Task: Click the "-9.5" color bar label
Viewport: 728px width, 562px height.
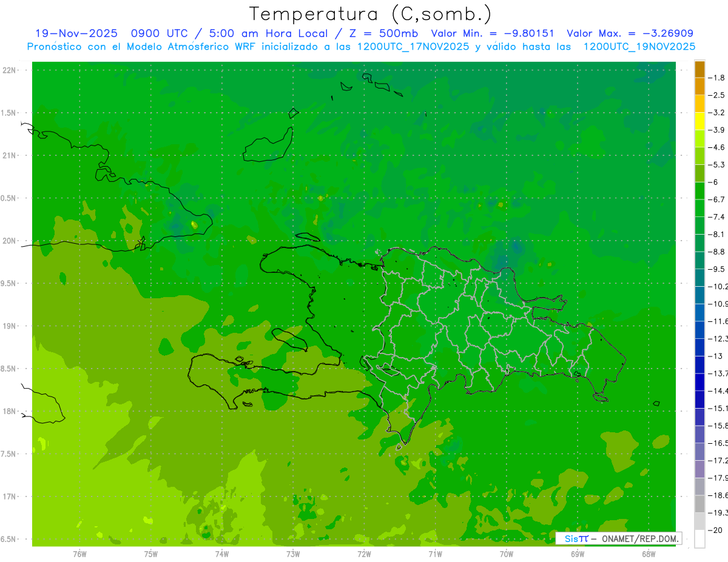Action: (x=717, y=269)
